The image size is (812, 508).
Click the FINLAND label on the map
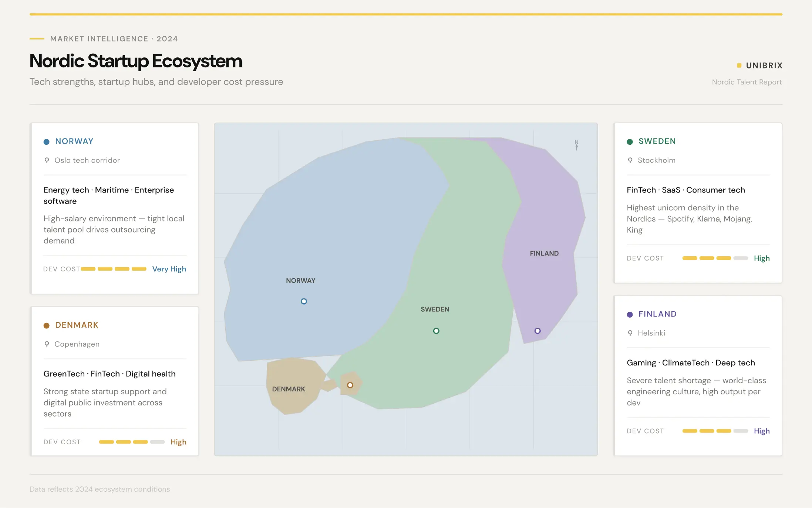tap(544, 254)
